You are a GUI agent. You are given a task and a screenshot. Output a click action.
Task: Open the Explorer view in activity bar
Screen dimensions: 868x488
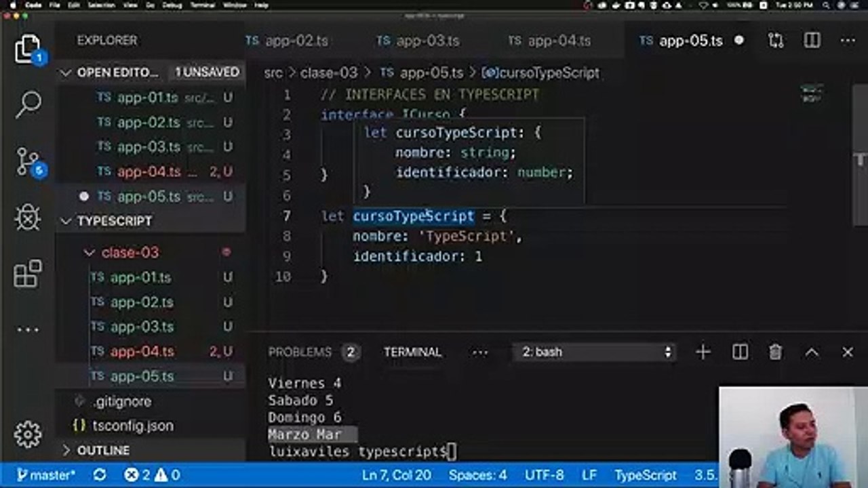tap(28, 49)
